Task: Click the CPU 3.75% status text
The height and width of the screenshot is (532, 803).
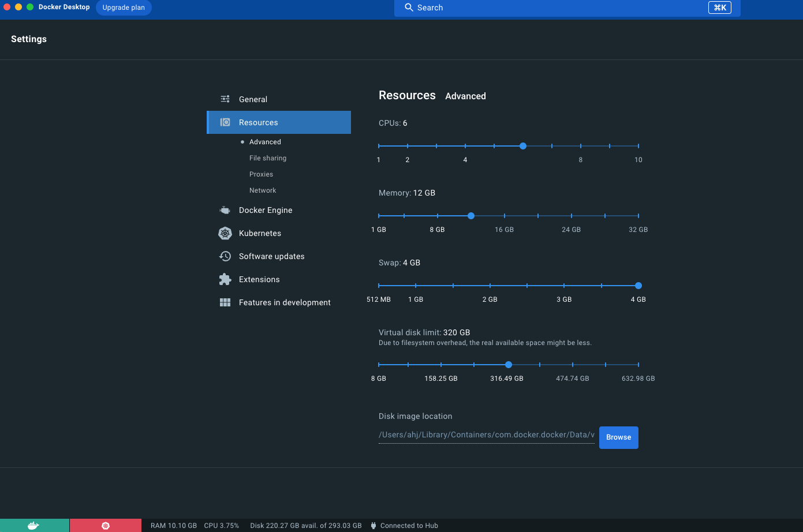Action: [x=222, y=526]
